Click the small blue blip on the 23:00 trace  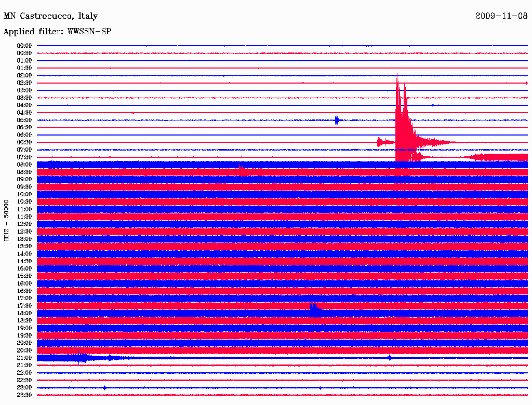pyautogui.click(x=105, y=388)
